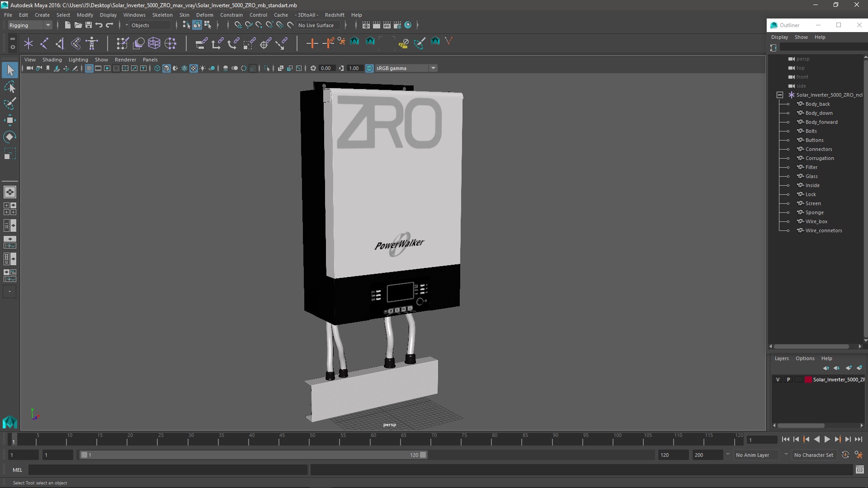Open the viewport Renderer menu
This screenshot has width=868, height=488.
click(x=125, y=60)
